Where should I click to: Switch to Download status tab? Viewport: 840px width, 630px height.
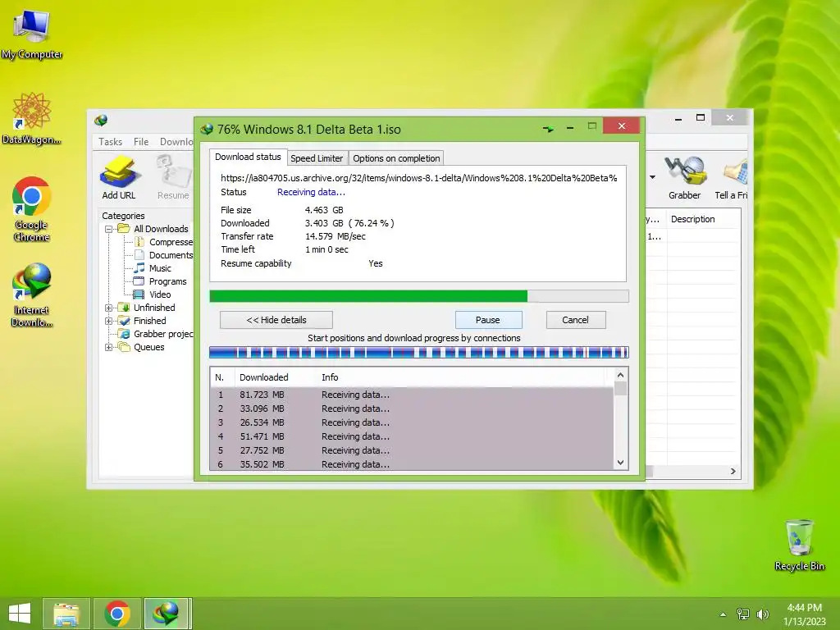point(248,157)
